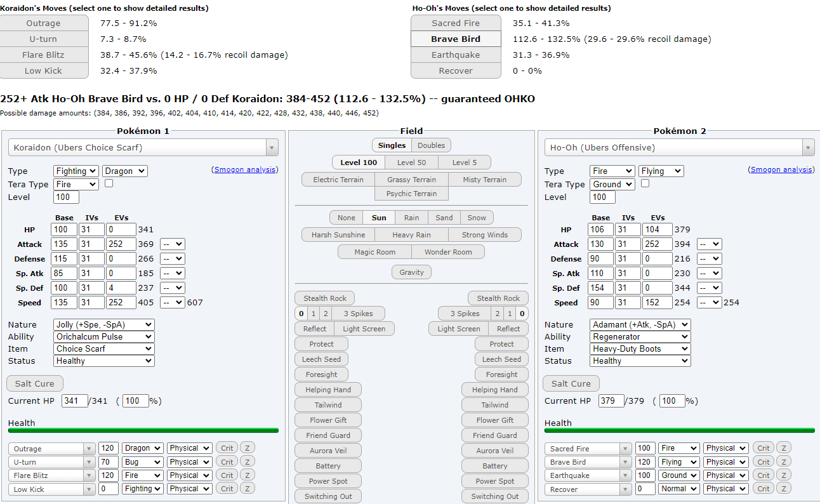Toggle Harsh Sunshine weather

point(338,235)
